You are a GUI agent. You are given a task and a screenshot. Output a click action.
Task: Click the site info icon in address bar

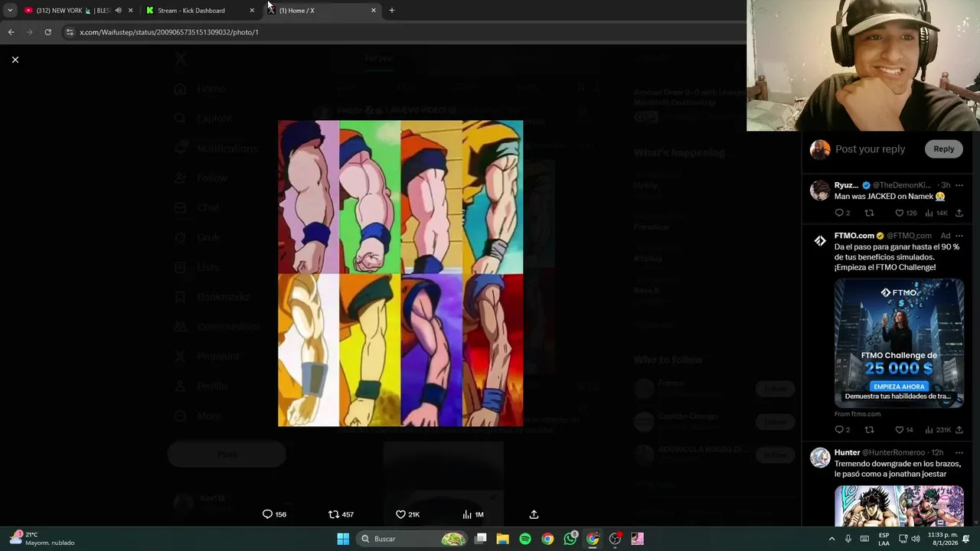70,32
